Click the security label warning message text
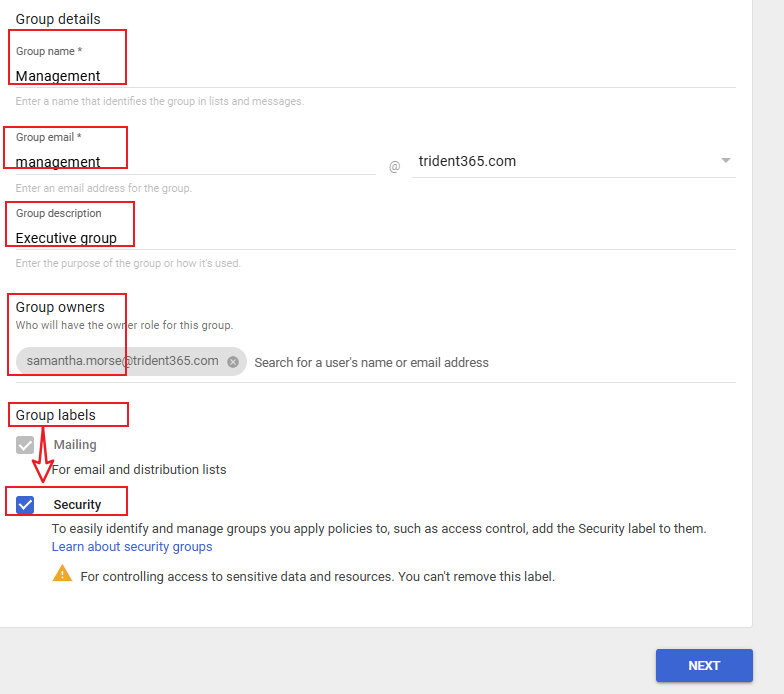 click(317, 576)
